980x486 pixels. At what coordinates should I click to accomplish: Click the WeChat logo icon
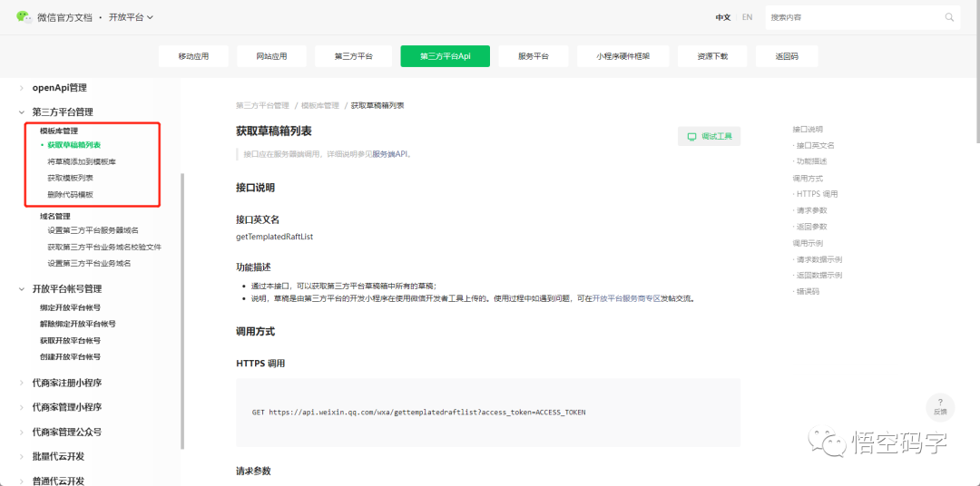click(x=24, y=17)
